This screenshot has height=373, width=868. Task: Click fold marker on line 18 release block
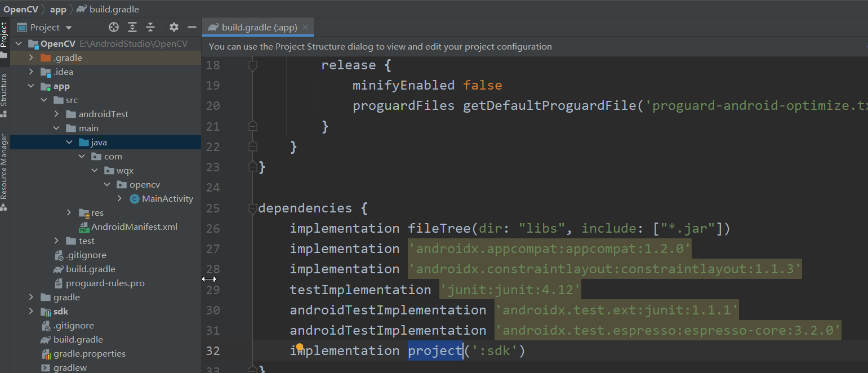[x=253, y=65]
